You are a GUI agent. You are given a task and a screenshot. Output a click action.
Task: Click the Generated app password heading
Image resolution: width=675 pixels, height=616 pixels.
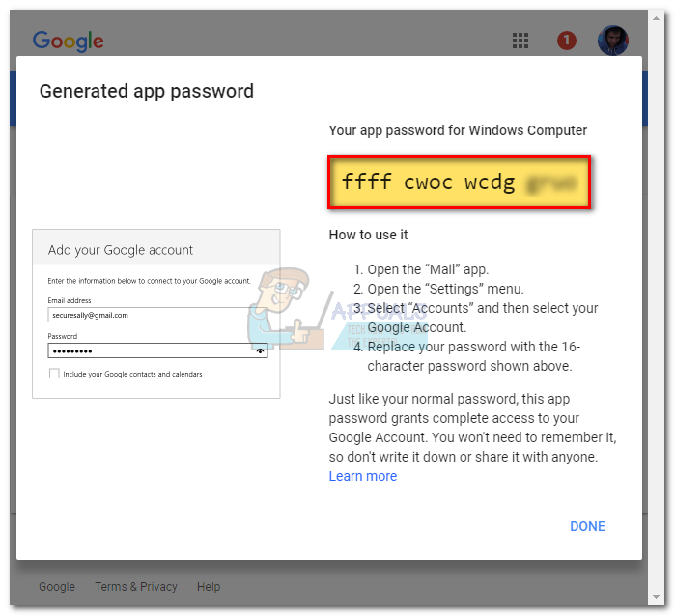tap(147, 92)
